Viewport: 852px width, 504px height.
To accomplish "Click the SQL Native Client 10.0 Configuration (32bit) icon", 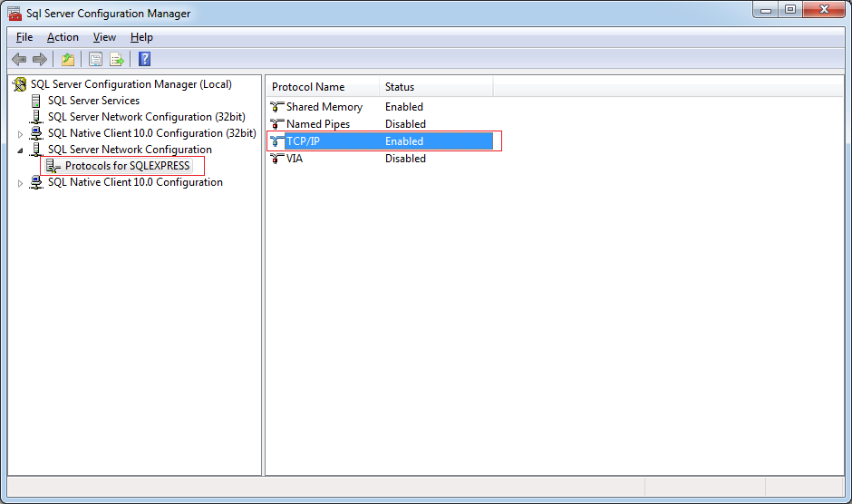I will tap(36, 133).
